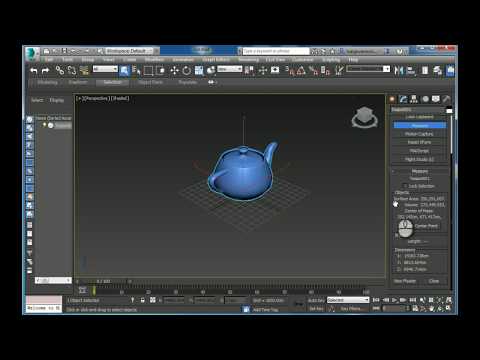480x360 pixels.
Task: Select the Select and Rotate tool
Action: tap(187, 70)
